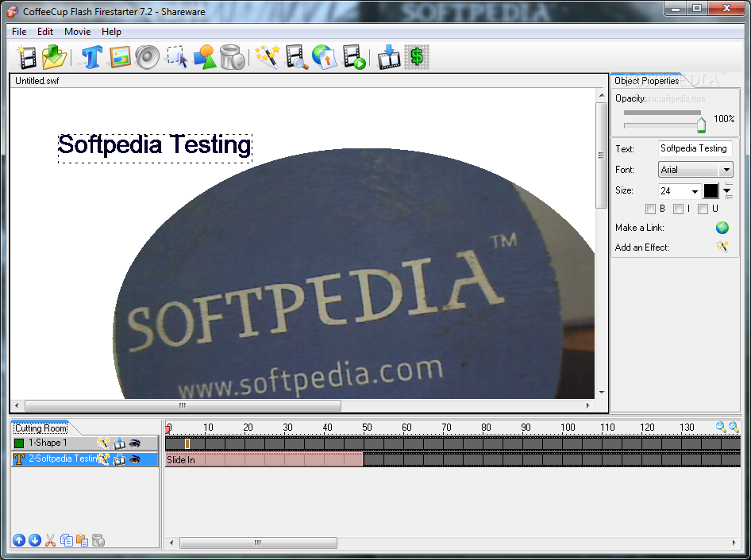Image resolution: width=751 pixels, height=560 pixels.
Task: Open the Movie menu
Action: click(x=78, y=32)
